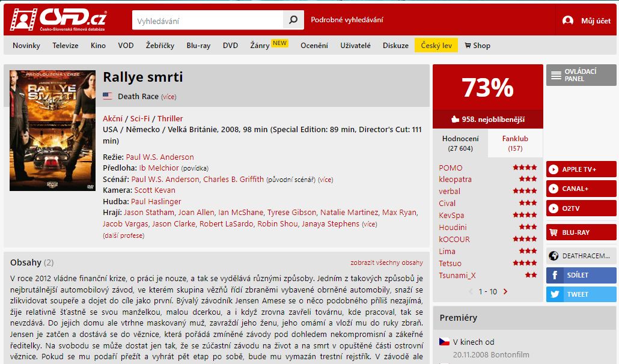Click the NEW badge beside Žánry

coord(280,43)
